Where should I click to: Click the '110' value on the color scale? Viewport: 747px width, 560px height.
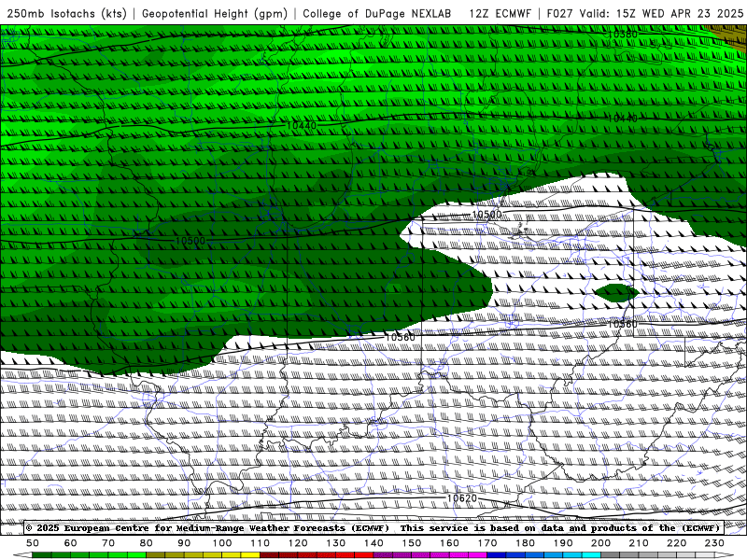click(x=261, y=543)
